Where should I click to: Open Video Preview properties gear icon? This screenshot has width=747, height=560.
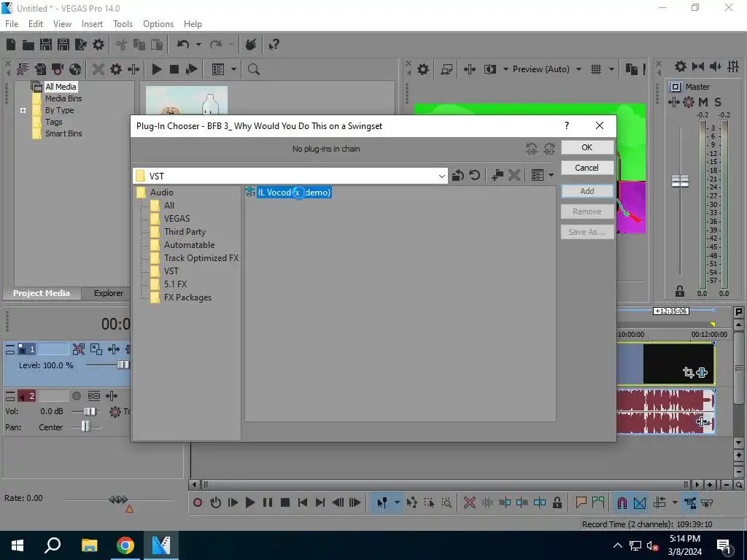click(422, 69)
